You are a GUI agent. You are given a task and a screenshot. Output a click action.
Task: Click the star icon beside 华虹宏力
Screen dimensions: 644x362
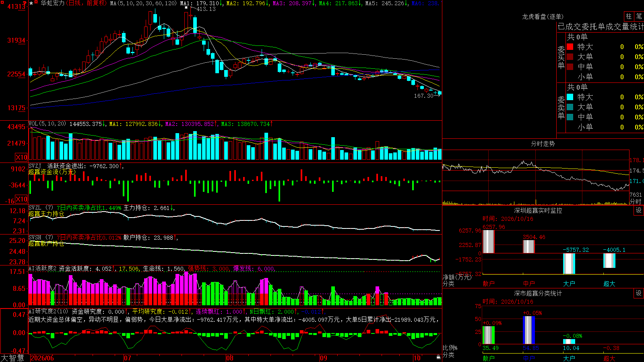pos(31,3)
